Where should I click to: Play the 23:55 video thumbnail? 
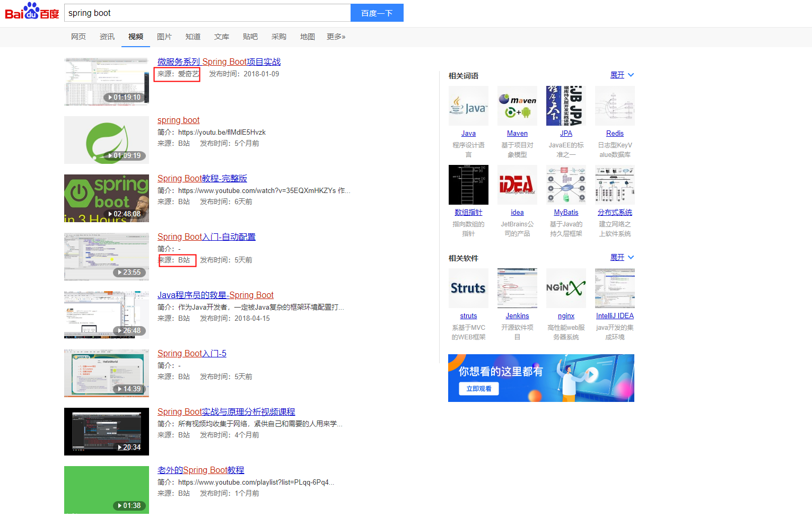107,257
